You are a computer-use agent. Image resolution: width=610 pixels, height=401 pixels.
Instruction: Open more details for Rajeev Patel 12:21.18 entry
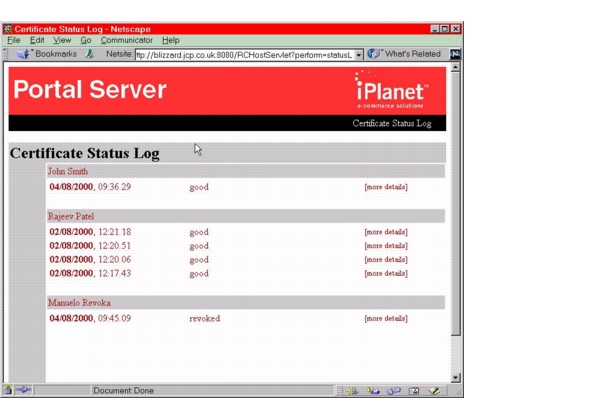tap(386, 232)
